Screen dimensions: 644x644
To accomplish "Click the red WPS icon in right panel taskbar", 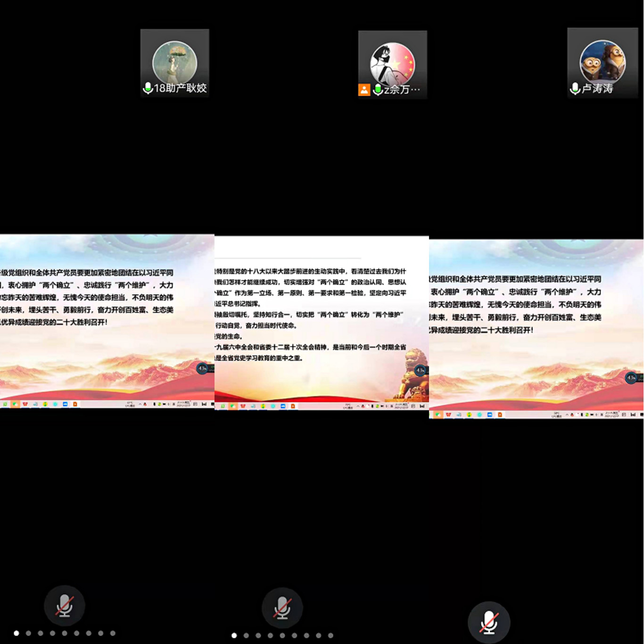I will [x=448, y=415].
